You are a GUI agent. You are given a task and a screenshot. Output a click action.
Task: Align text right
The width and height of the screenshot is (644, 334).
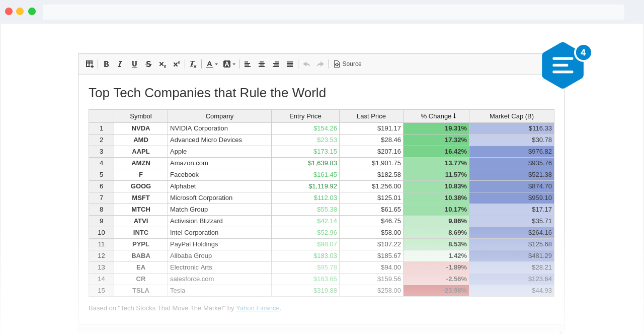(x=276, y=64)
